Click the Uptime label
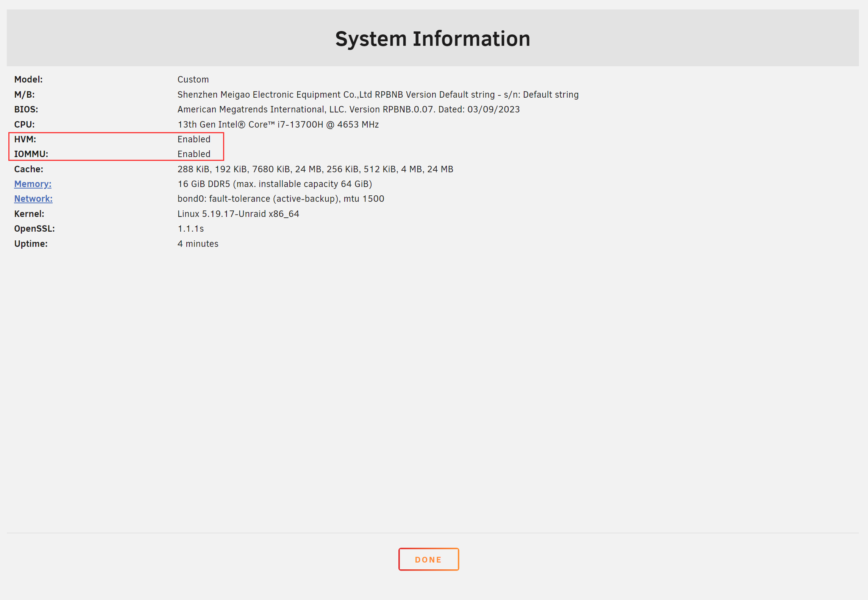 (x=31, y=244)
